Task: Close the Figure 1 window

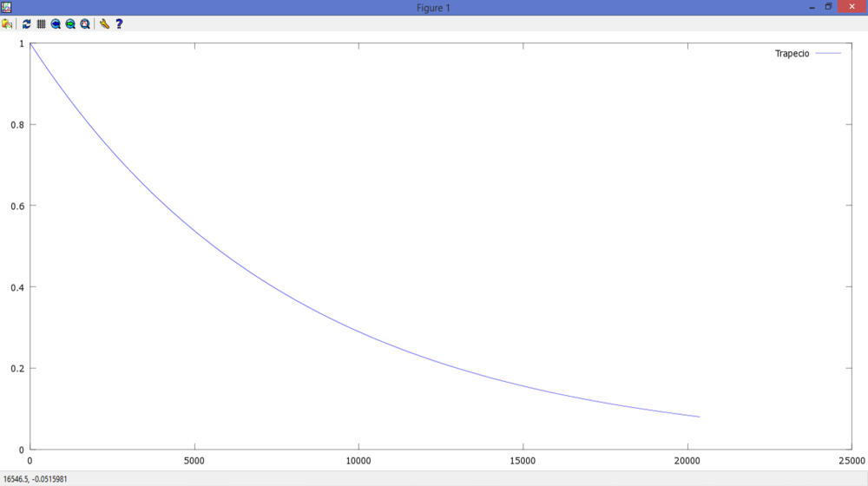Action: pos(852,7)
